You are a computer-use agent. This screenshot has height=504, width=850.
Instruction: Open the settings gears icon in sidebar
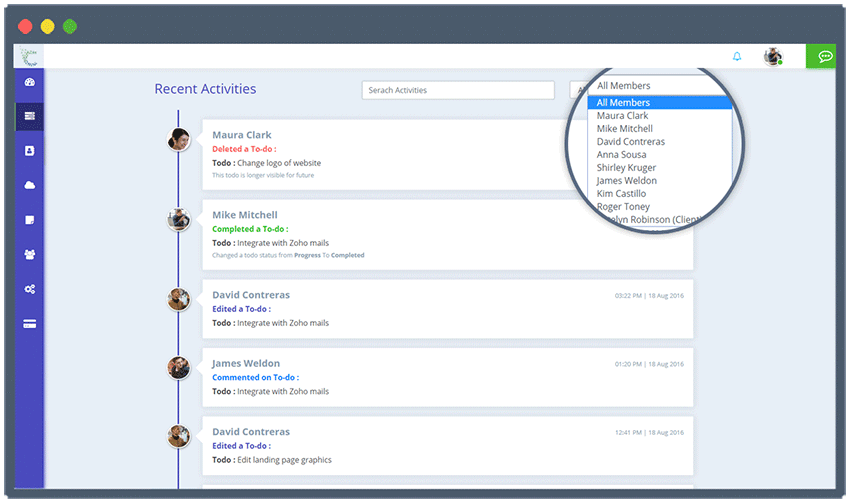30,289
